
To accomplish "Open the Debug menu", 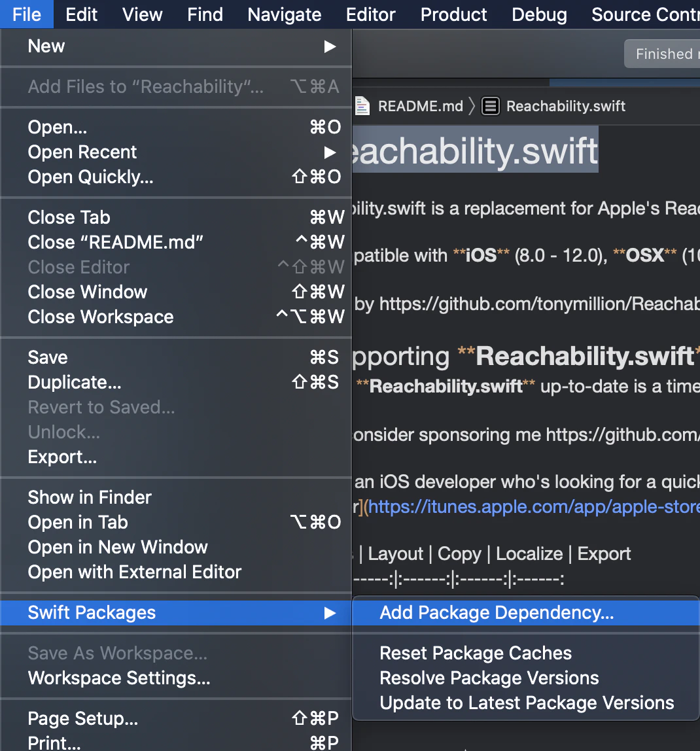I will coord(539,14).
